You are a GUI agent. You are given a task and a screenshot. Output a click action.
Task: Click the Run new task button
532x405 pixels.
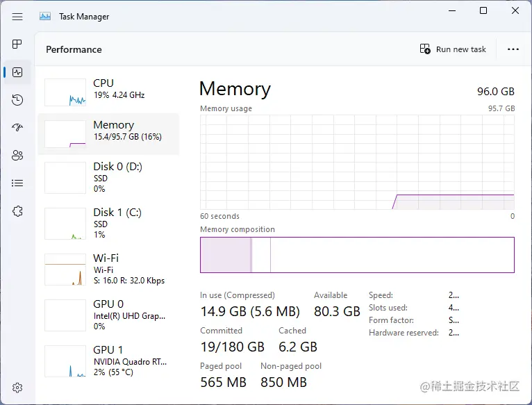(453, 49)
